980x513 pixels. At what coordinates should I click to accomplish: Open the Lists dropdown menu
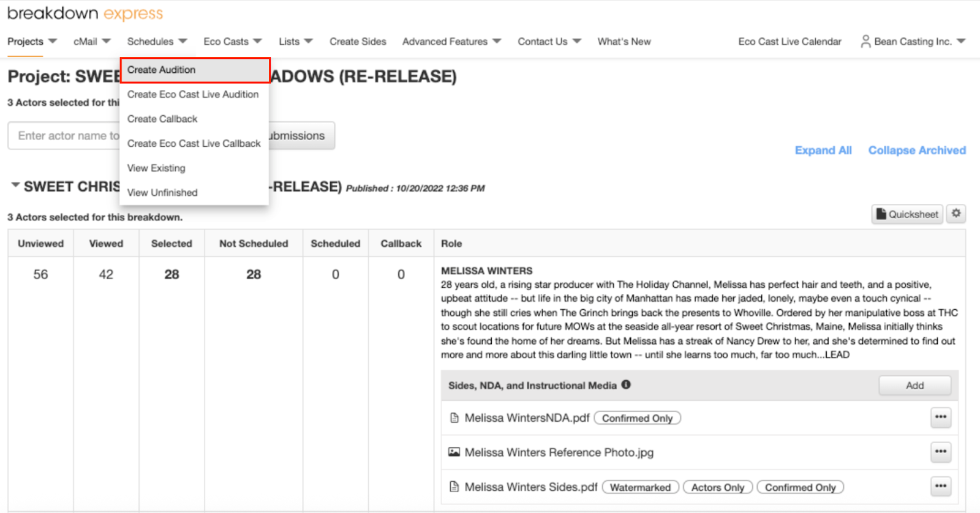(296, 42)
